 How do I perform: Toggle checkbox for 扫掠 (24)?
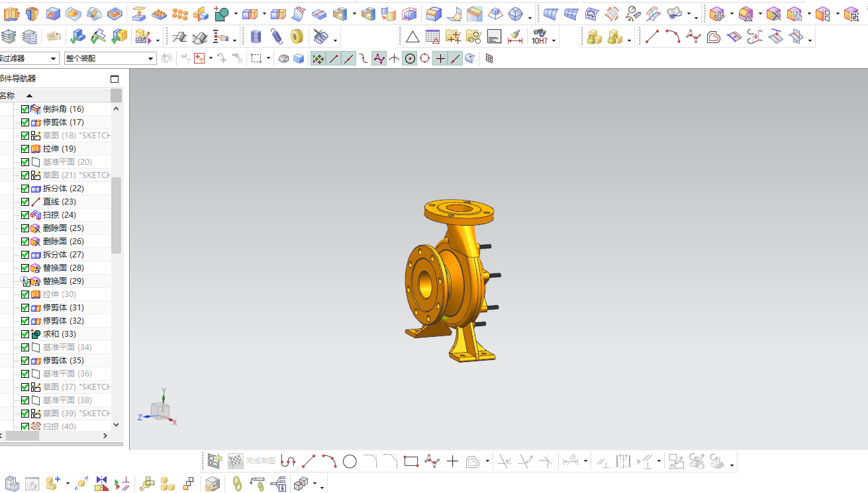tap(25, 215)
